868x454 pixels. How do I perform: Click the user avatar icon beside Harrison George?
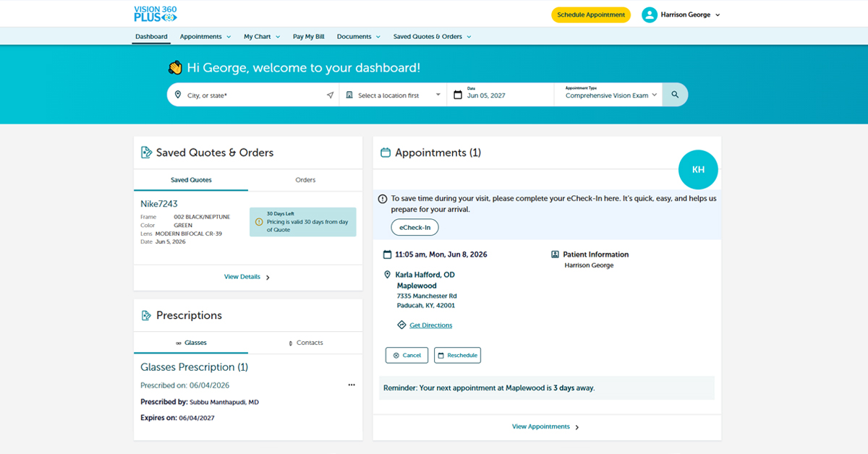point(650,14)
